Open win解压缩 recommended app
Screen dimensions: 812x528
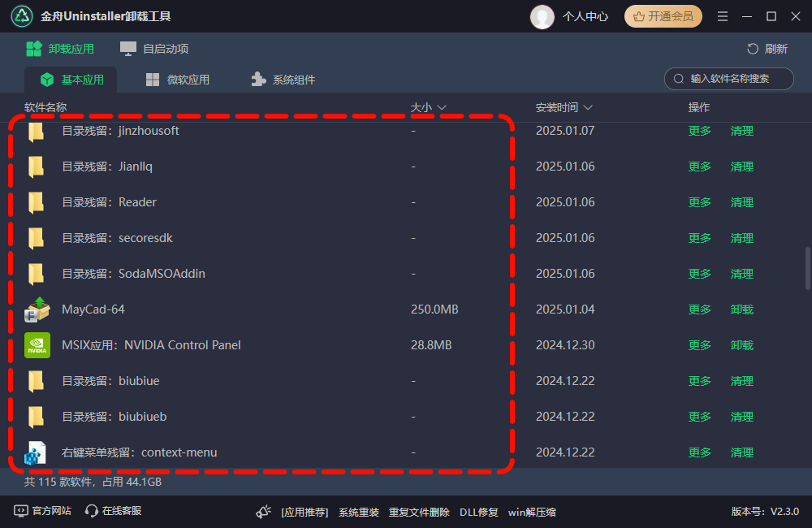[532, 513]
